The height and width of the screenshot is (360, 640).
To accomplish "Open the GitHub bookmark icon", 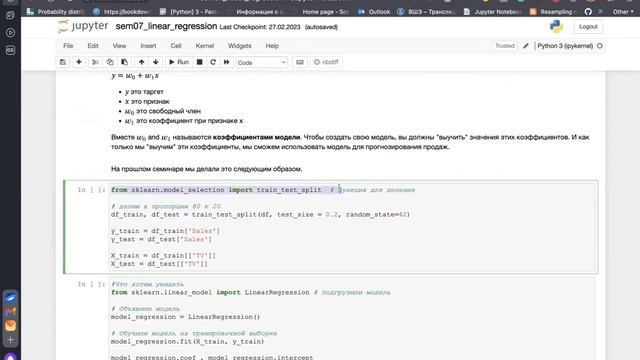I will coord(588,12).
